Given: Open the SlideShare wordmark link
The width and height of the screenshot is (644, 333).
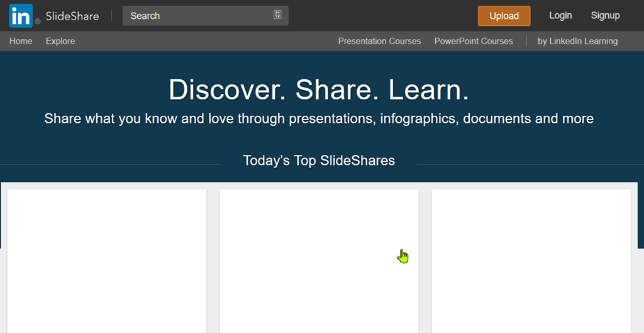Looking at the screenshot, I should click(x=72, y=16).
